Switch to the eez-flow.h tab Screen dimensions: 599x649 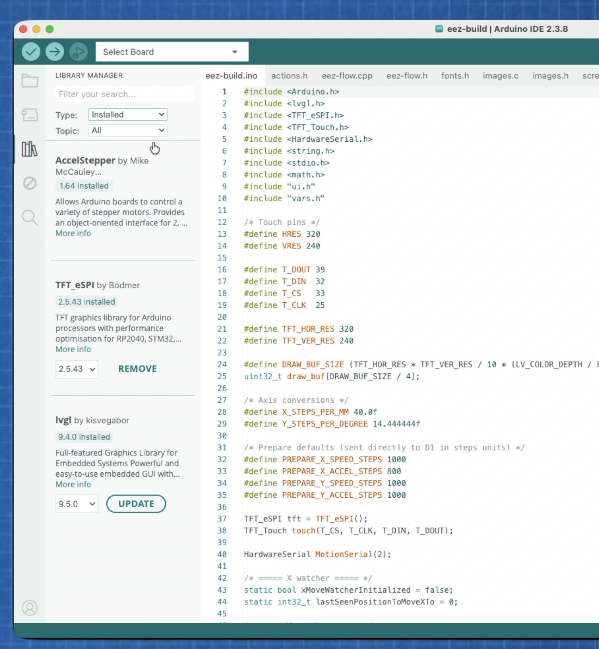[407, 76]
